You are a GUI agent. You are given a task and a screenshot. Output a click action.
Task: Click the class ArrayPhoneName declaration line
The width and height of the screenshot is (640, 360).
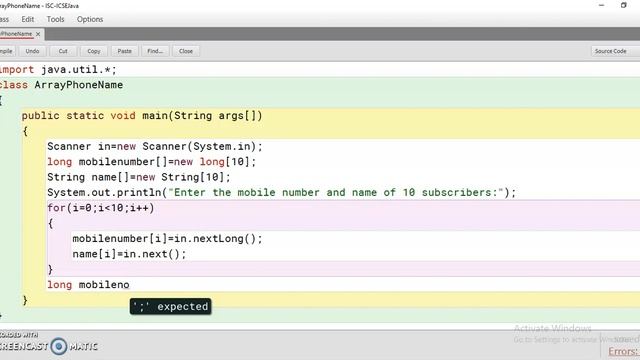point(61,85)
